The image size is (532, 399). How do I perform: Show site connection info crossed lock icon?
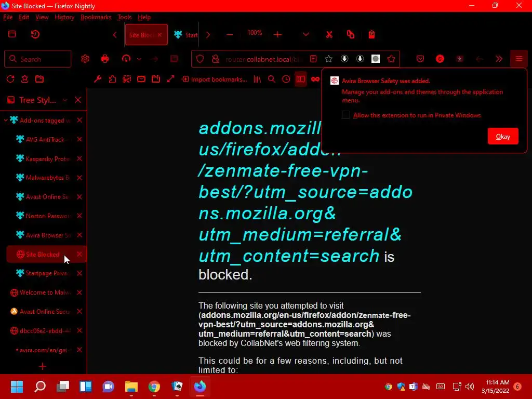pyautogui.click(x=215, y=59)
